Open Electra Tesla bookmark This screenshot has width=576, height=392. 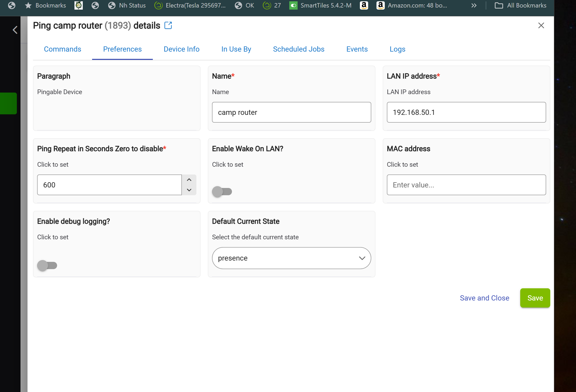(190, 5)
